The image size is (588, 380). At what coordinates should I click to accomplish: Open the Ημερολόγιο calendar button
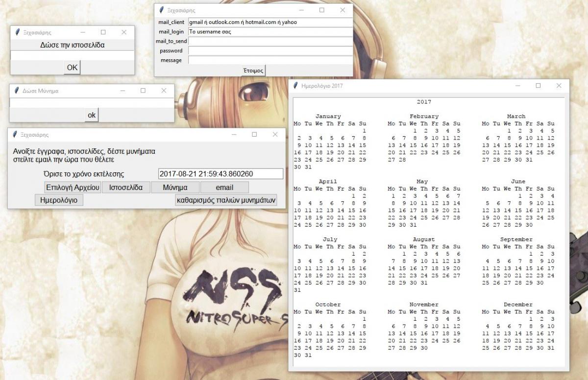(59, 200)
